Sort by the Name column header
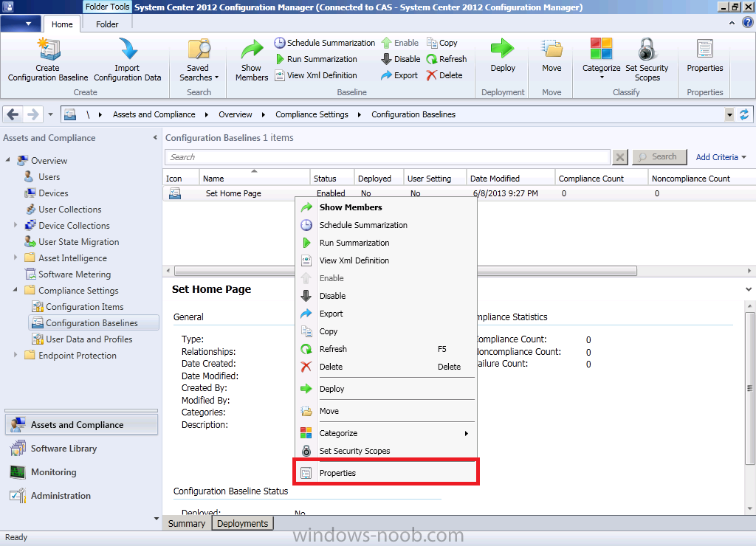 pyautogui.click(x=254, y=179)
